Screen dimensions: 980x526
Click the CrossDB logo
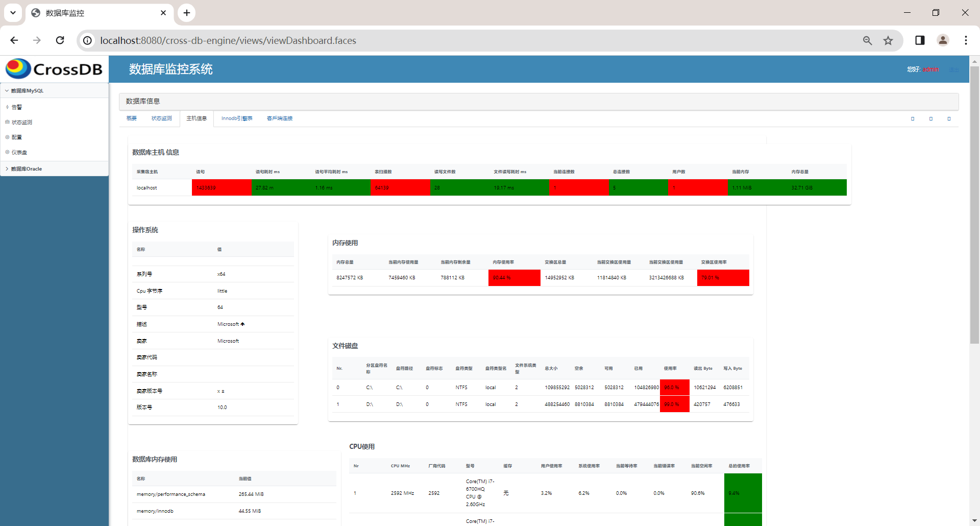(54, 69)
